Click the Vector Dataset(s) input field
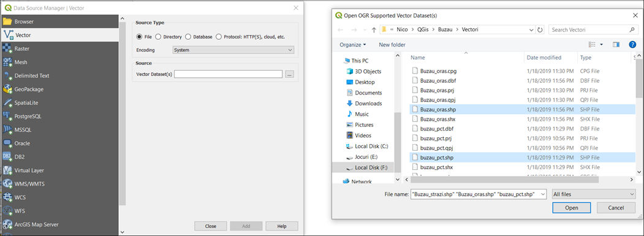The height and width of the screenshot is (236, 644). 229,74
